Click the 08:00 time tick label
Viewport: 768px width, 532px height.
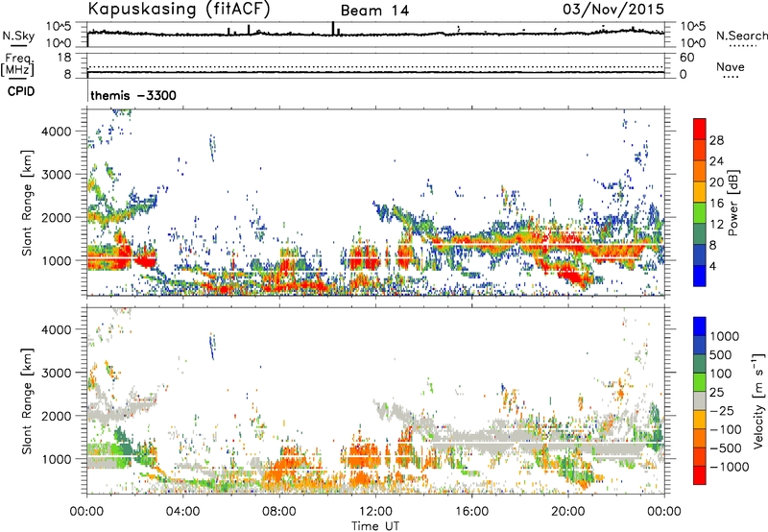(279, 512)
